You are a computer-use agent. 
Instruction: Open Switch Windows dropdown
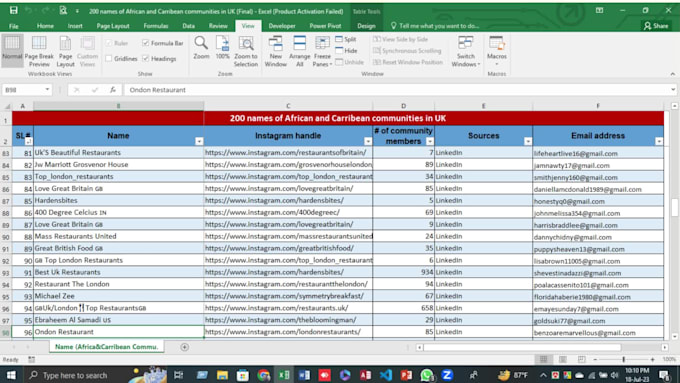[466, 51]
